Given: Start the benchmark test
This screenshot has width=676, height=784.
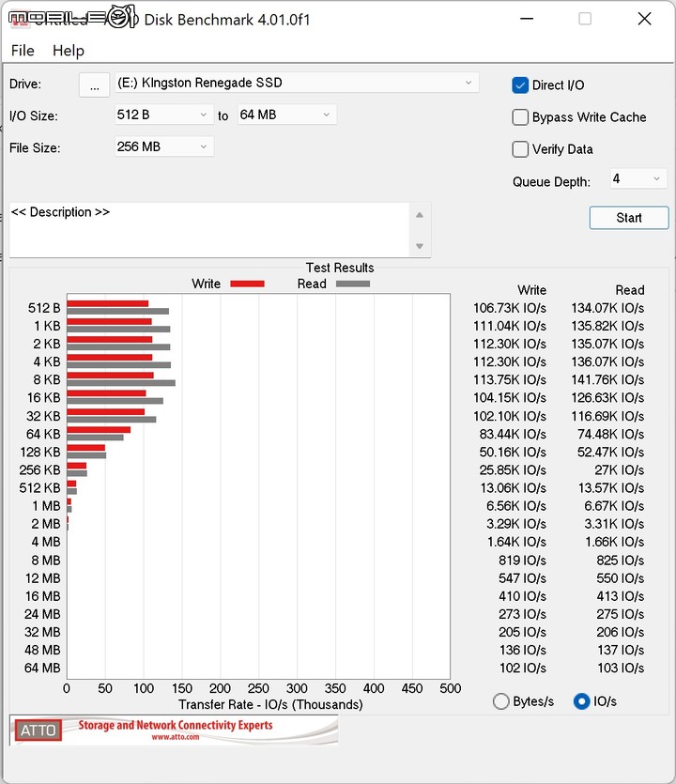Looking at the screenshot, I should point(628,218).
